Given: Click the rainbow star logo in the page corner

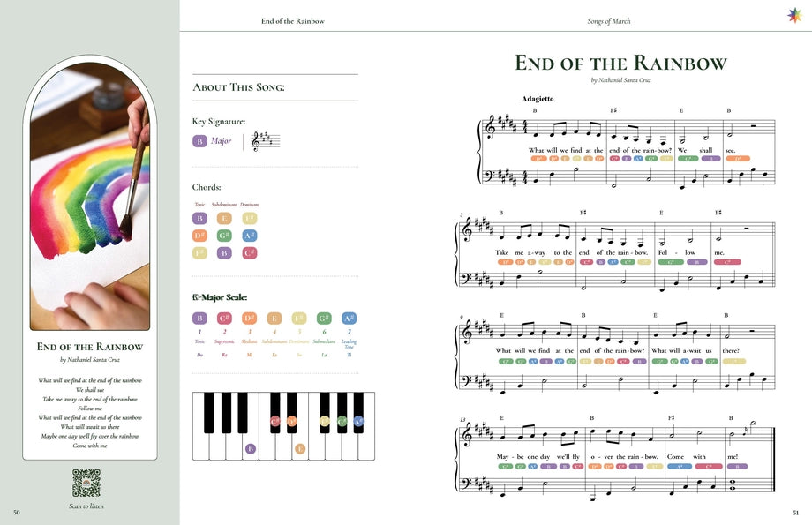Looking at the screenshot, I should pos(793,15).
